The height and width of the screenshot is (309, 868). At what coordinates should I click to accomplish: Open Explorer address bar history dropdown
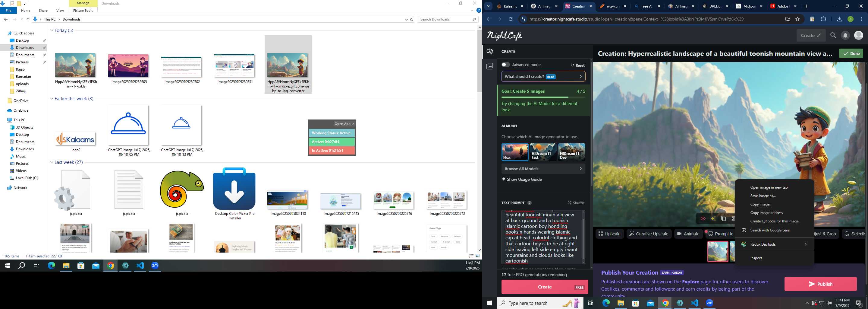(x=406, y=19)
